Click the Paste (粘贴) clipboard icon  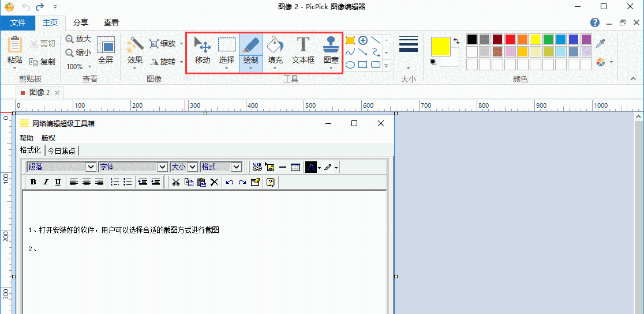click(15, 45)
